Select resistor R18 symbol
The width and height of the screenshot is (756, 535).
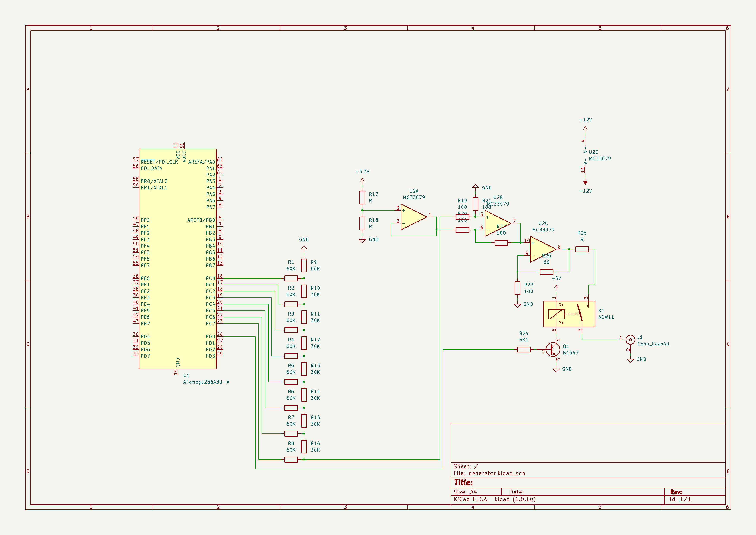tap(362, 223)
